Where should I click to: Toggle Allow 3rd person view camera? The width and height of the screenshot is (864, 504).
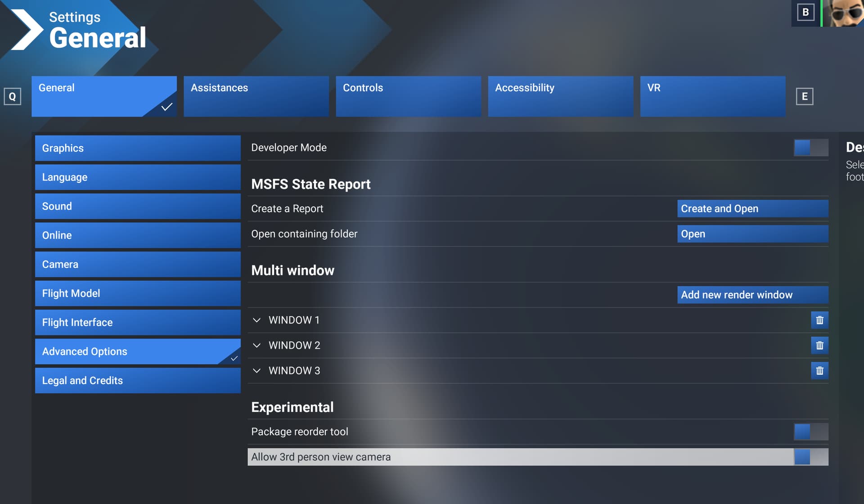point(810,457)
